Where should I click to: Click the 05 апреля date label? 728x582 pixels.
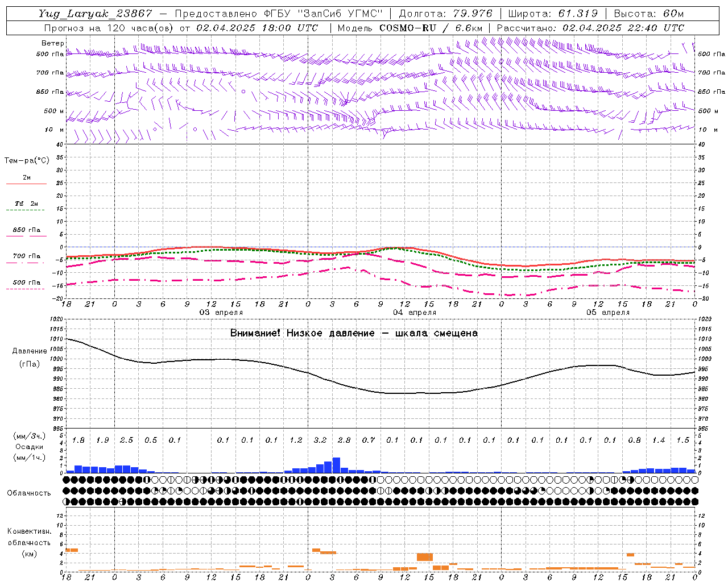pos(608,312)
